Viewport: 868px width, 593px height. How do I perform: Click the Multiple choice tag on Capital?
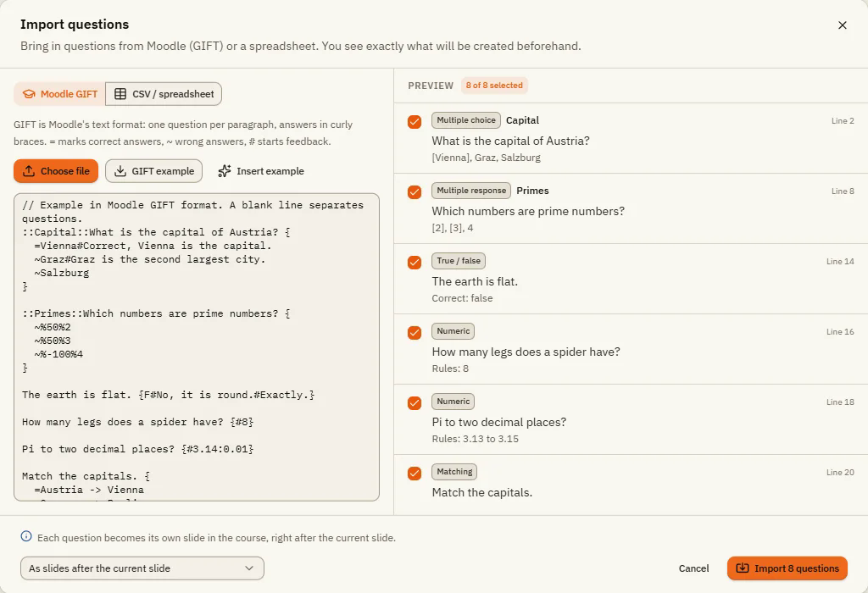[466, 120]
